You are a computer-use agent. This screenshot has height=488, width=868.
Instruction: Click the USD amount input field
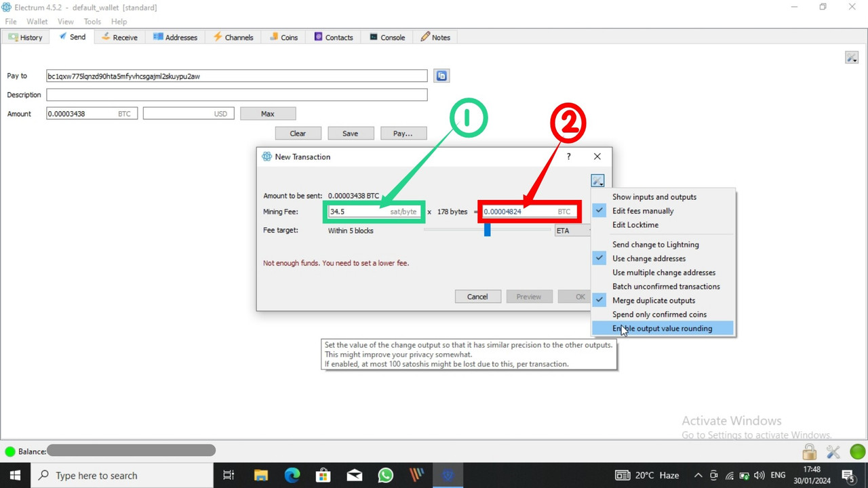coord(189,114)
